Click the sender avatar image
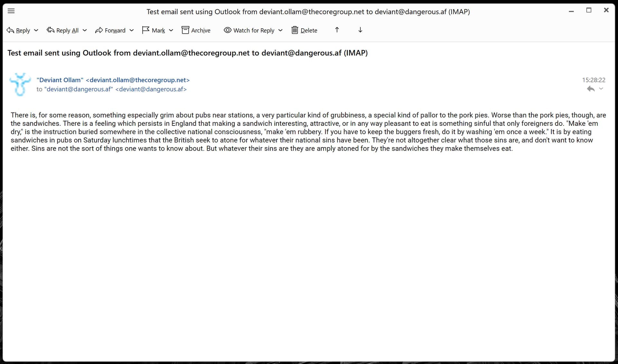Screen dimensions: 618x364 (x=20, y=84)
